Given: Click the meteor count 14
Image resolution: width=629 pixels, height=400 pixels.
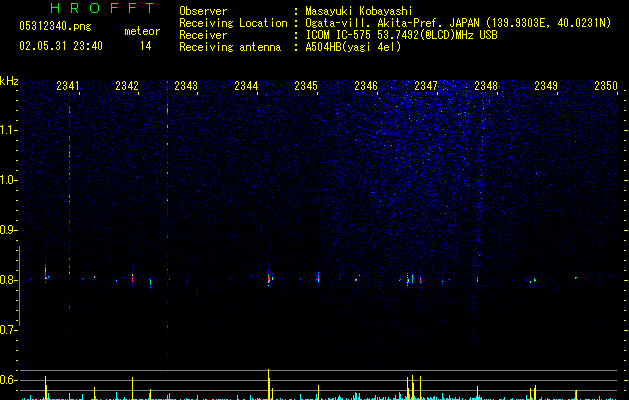Looking at the screenshot, I should pyautogui.click(x=146, y=46).
